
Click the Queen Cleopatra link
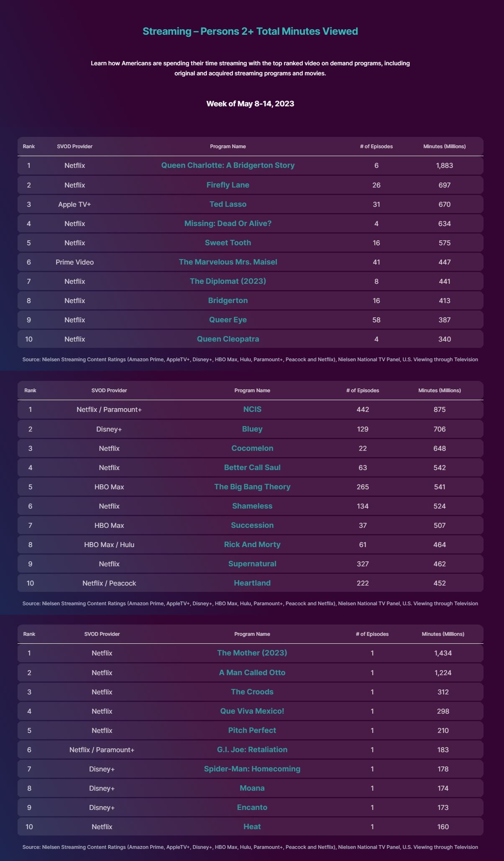[228, 339]
